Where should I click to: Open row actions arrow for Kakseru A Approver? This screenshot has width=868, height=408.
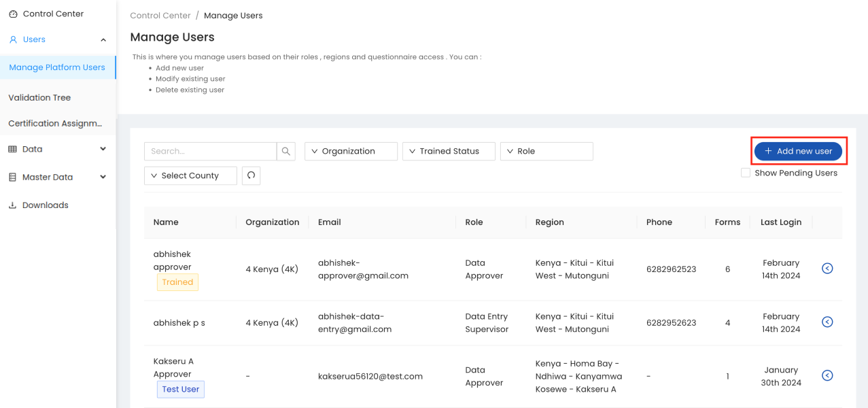tap(827, 375)
